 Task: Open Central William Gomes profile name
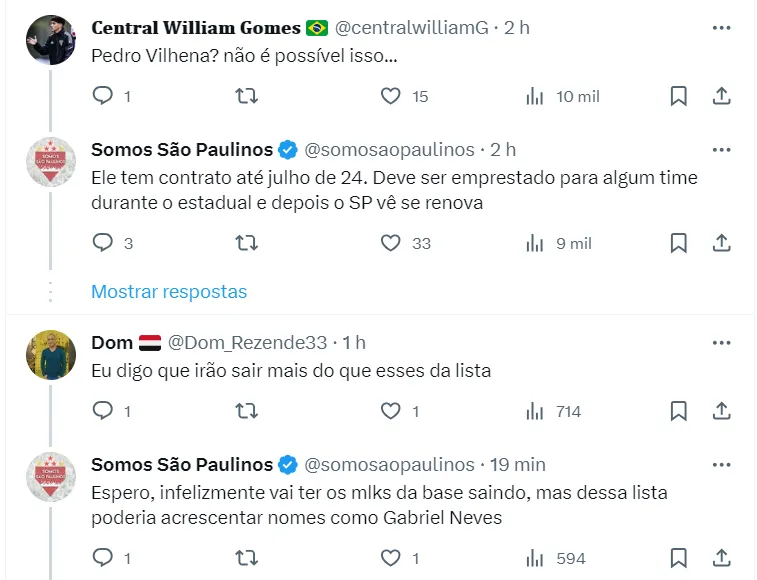[x=196, y=28]
